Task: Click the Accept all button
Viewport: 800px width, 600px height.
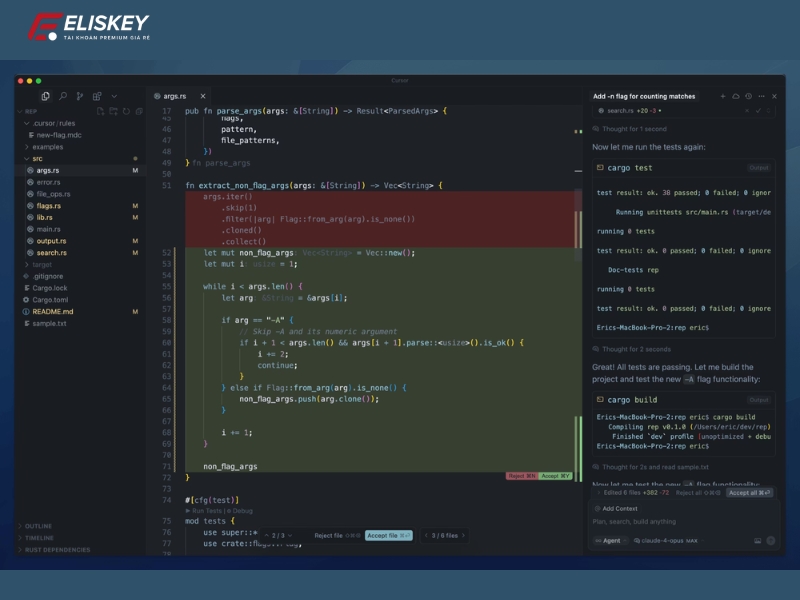Action: tap(748, 493)
